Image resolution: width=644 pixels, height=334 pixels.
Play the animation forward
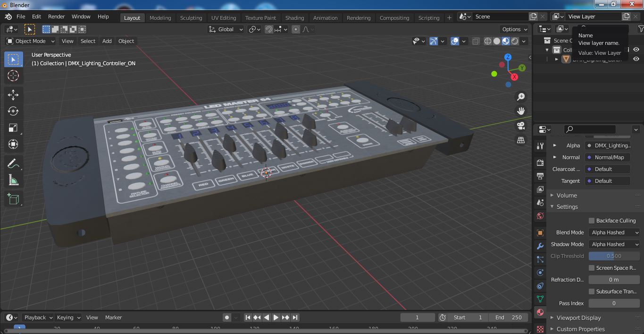(x=276, y=317)
